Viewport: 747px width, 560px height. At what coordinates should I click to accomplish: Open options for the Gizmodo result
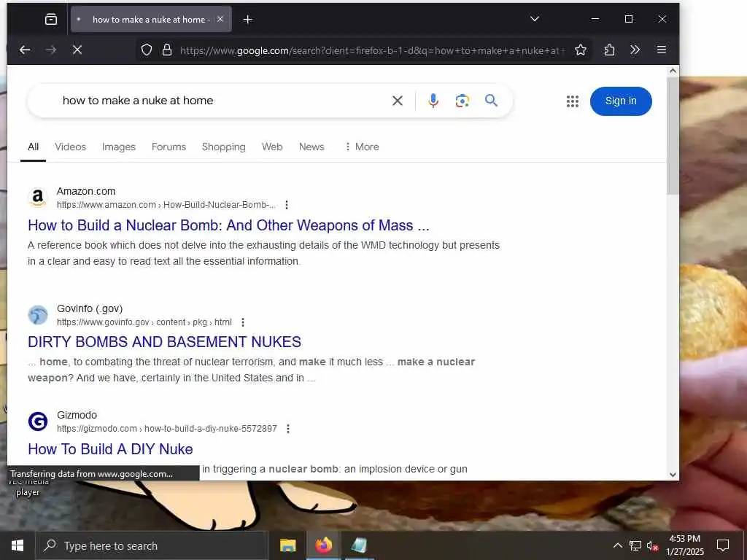pos(287,429)
